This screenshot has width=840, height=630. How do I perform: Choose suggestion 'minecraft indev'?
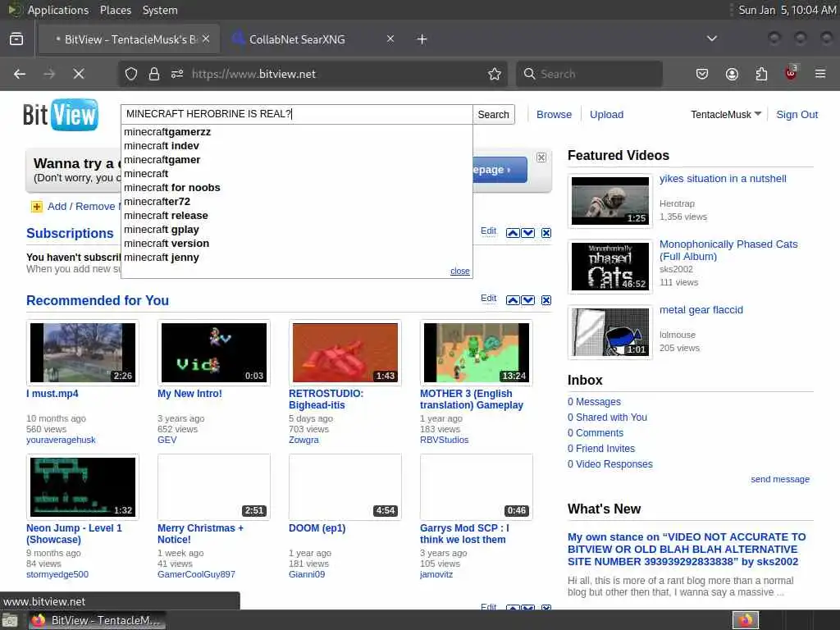click(x=162, y=146)
